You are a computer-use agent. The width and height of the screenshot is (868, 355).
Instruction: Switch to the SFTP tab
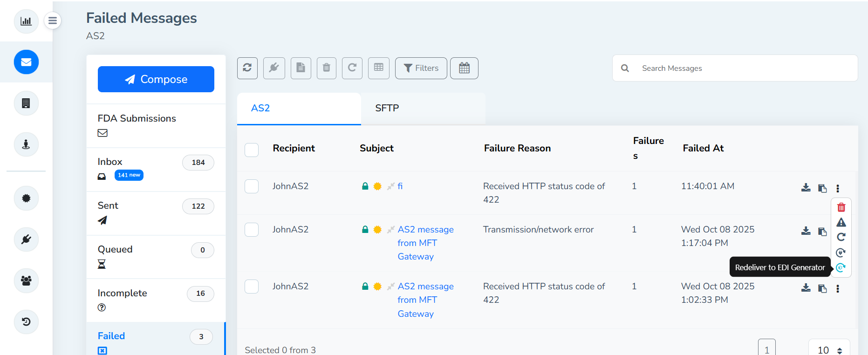pos(387,108)
